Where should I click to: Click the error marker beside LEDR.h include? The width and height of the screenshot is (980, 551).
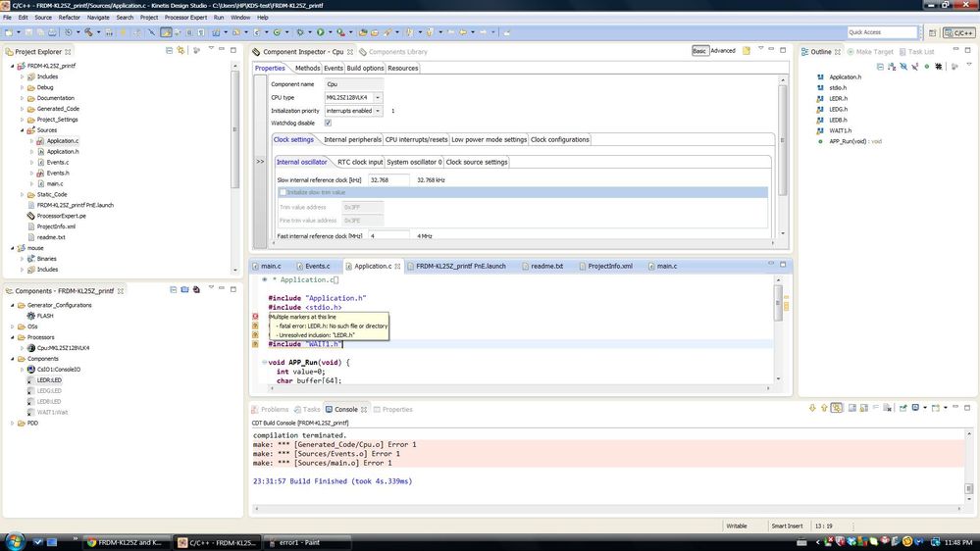pyautogui.click(x=255, y=317)
